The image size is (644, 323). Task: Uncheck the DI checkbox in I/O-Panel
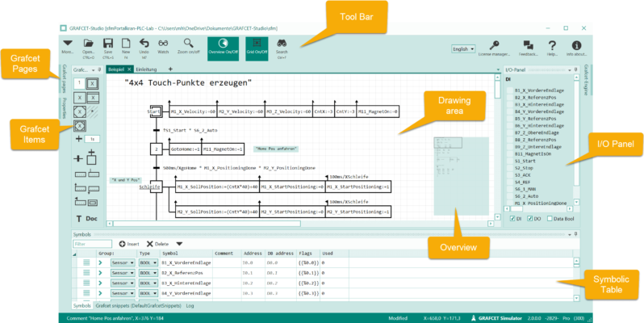[x=512, y=219]
